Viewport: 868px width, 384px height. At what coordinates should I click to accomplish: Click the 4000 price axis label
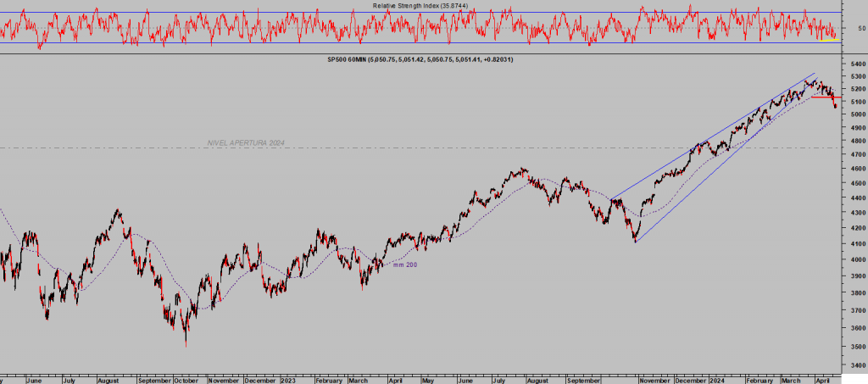(857, 259)
